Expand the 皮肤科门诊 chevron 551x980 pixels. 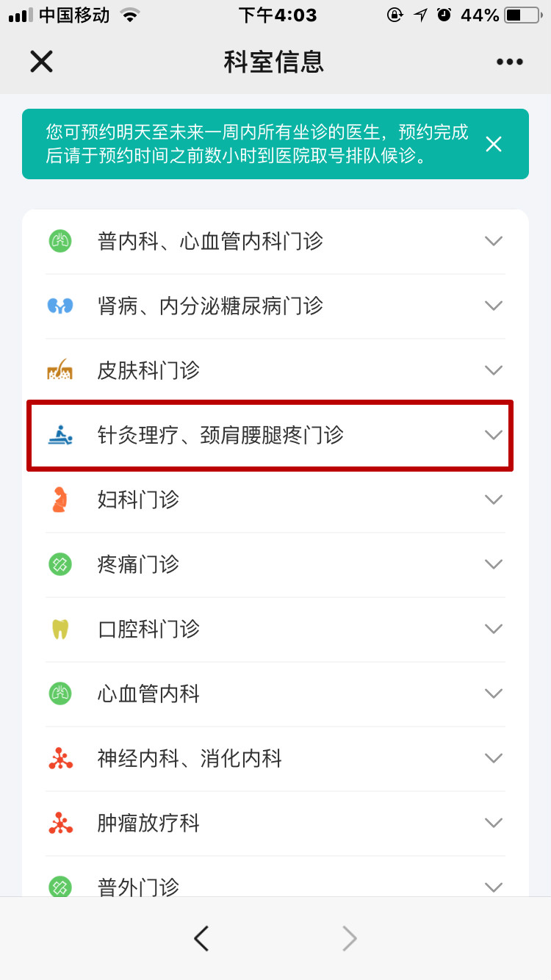[x=494, y=370]
